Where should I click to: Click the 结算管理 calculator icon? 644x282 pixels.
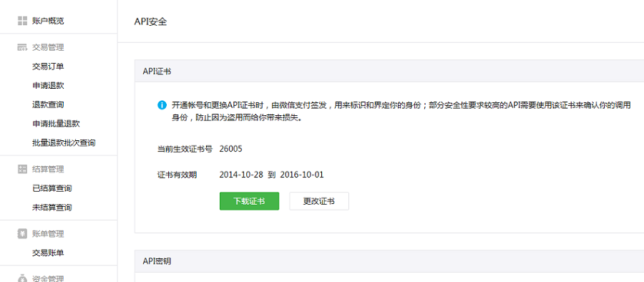point(22,169)
